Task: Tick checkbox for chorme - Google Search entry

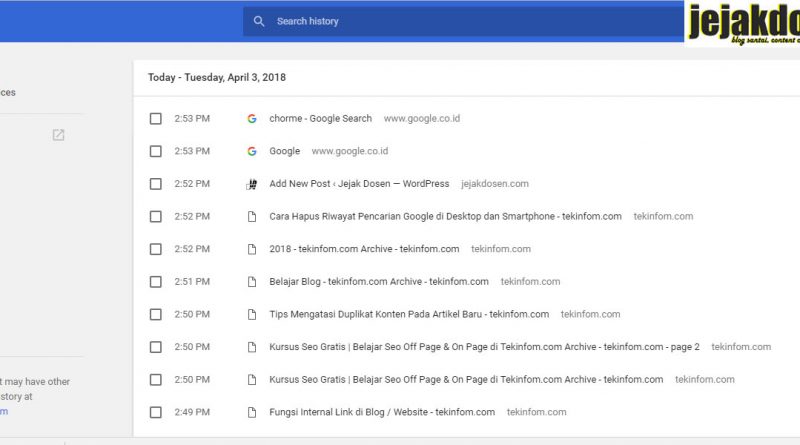Action: pos(156,119)
